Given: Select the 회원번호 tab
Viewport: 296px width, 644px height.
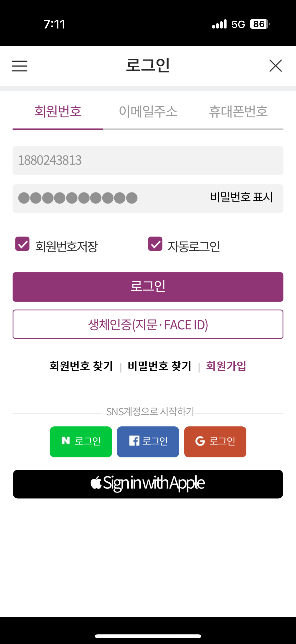Looking at the screenshot, I should (58, 112).
